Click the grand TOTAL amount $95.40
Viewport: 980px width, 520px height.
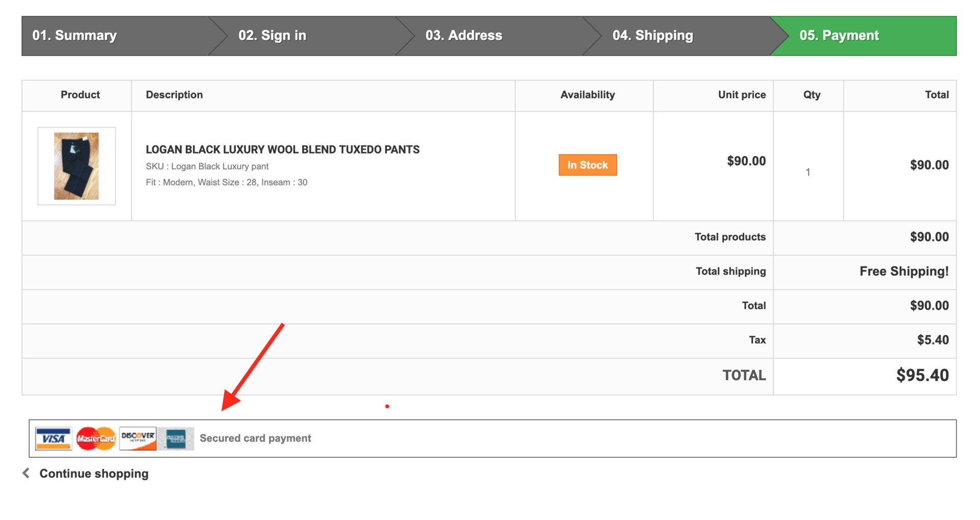coord(922,375)
